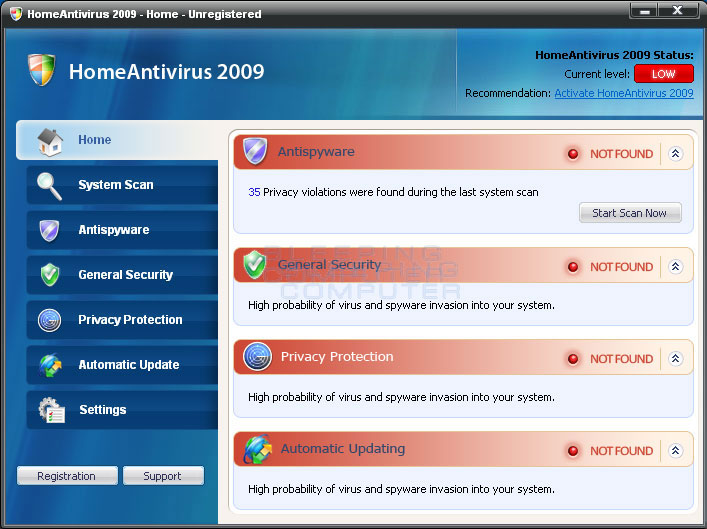The width and height of the screenshot is (707, 529).
Task: Click the sidebar Antispyware purple shield icon
Action: [49, 230]
